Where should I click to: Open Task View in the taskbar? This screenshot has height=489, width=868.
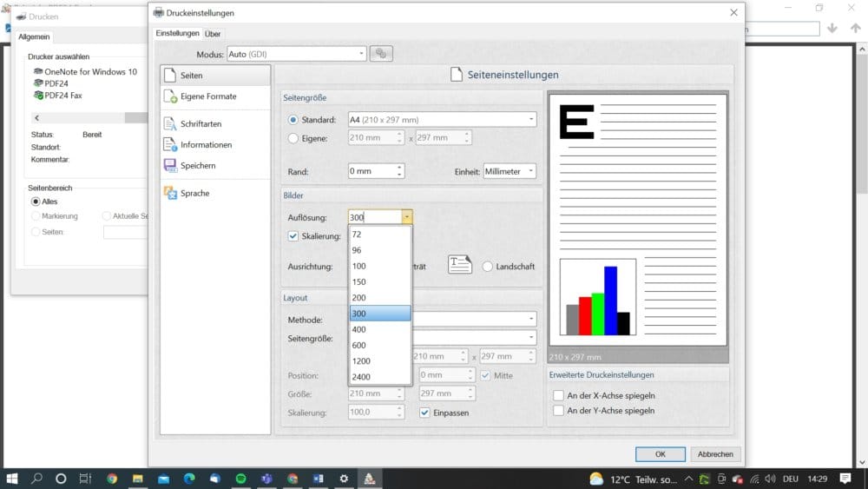(85, 479)
